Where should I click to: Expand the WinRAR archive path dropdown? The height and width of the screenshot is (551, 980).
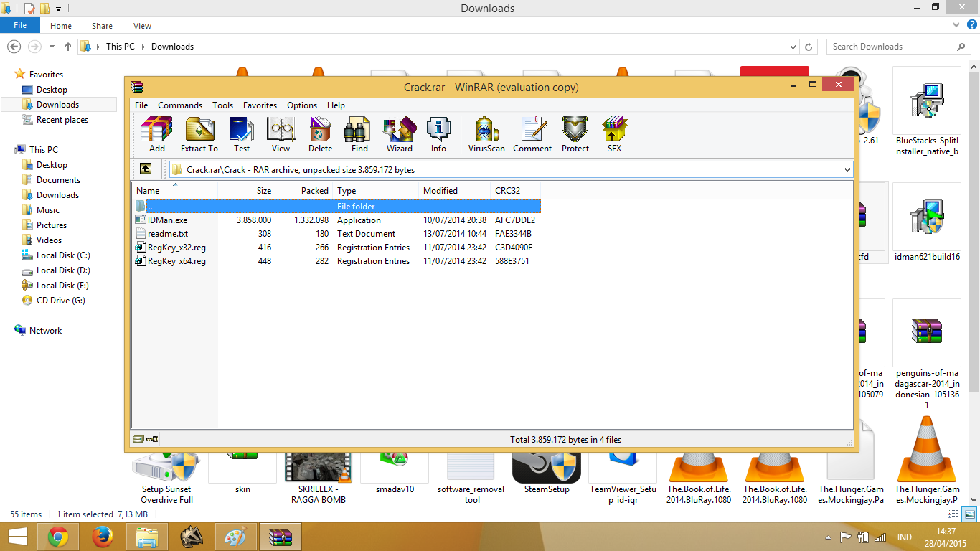click(x=847, y=170)
